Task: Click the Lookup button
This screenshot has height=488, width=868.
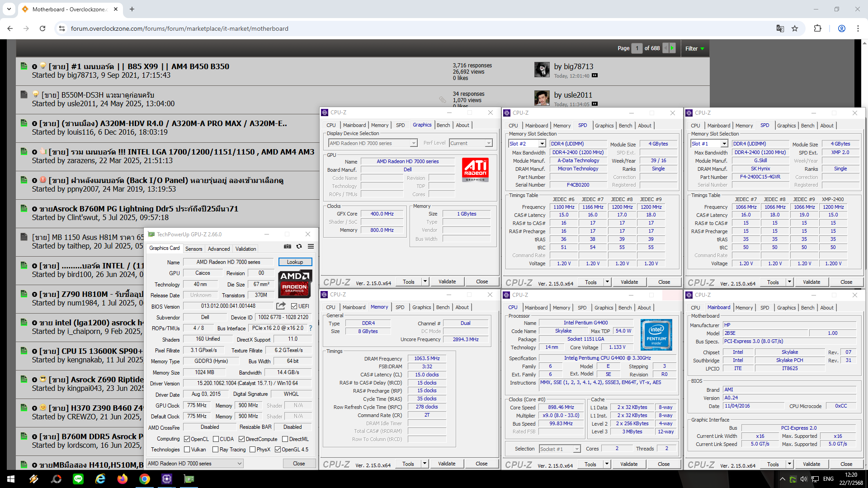Action: [295, 262]
